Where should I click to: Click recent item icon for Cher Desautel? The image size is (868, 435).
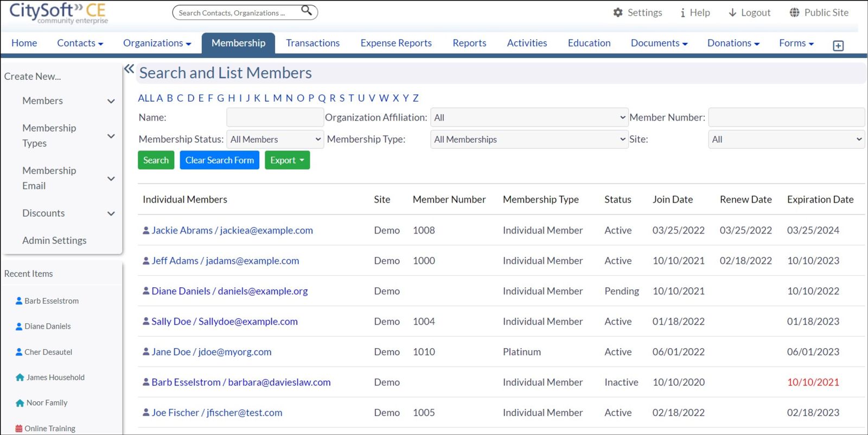(19, 352)
